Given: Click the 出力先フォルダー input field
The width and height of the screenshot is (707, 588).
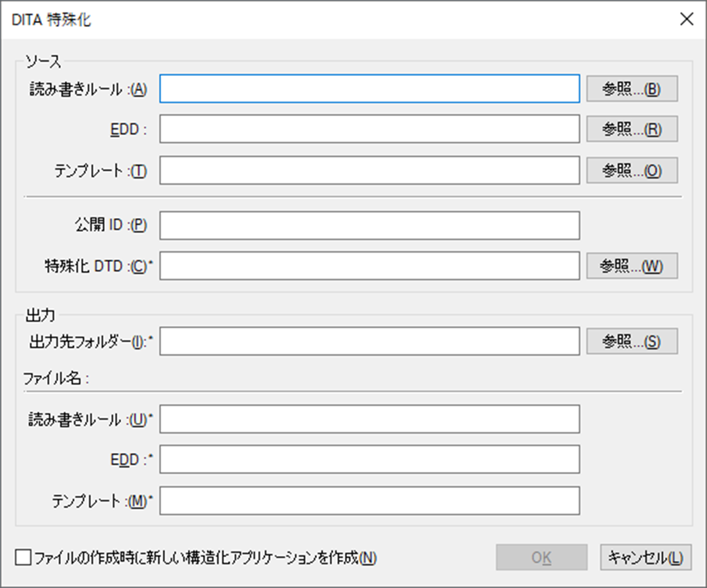Looking at the screenshot, I should tap(369, 341).
